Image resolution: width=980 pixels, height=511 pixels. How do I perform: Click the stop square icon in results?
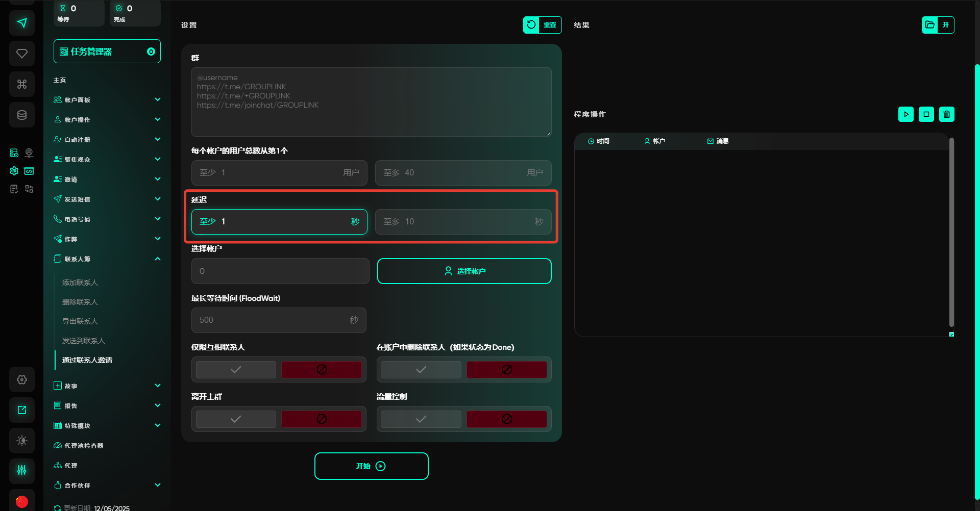pos(926,114)
